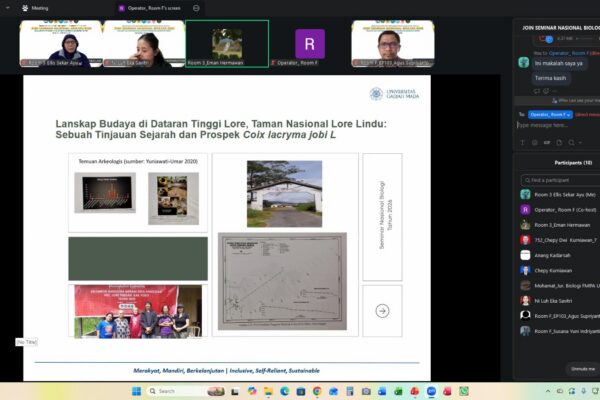The width and height of the screenshot is (600, 400).
Task: Select Room 3_Eman Hermawan video thumbnail
Action: tap(227, 44)
